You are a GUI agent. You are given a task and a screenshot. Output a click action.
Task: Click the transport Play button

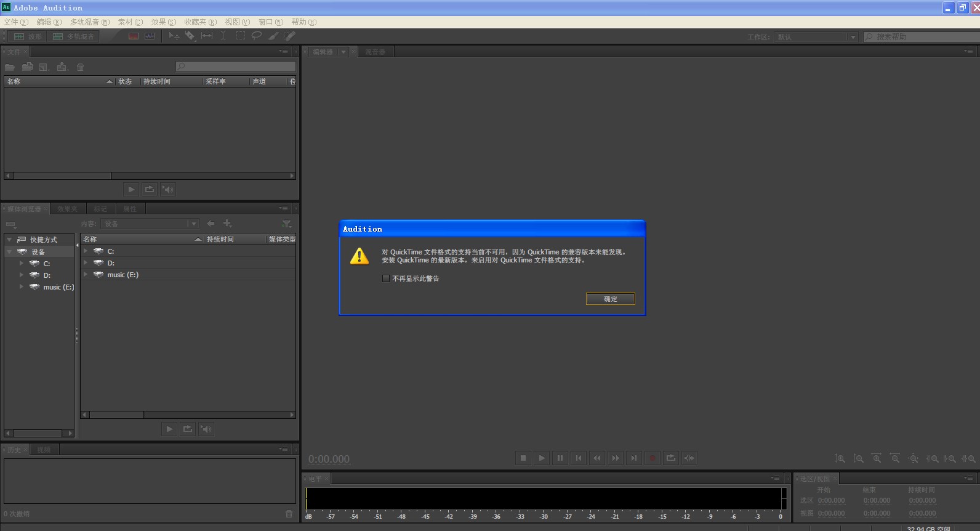tap(542, 458)
